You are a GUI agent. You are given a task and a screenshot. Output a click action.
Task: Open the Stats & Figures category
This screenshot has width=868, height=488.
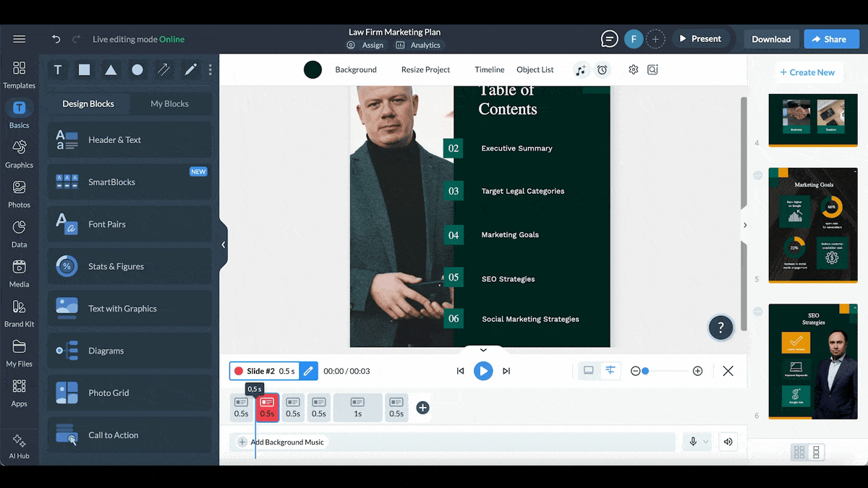pos(129,266)
